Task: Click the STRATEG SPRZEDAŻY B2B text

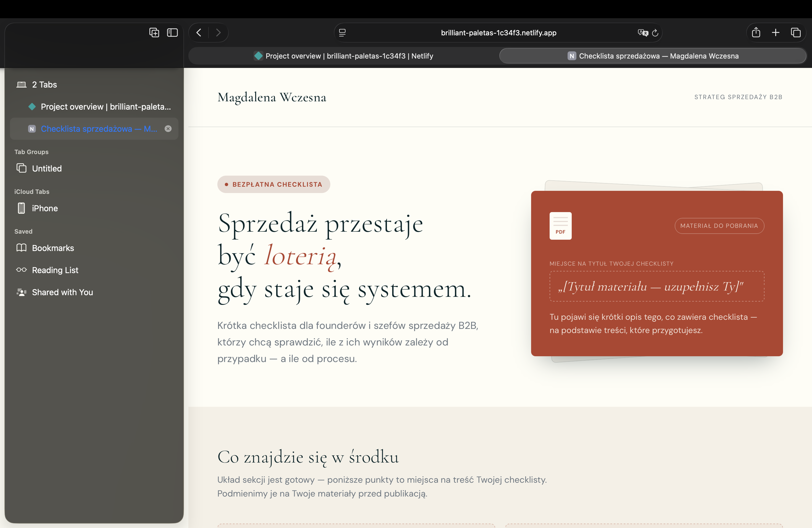Action: coord(738,97)
